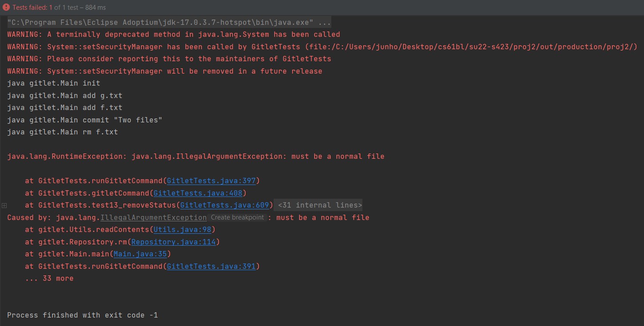The image size is (644, 326).
Task: Click the Create breakpoint inlay button
Action: tap(237, 218)
